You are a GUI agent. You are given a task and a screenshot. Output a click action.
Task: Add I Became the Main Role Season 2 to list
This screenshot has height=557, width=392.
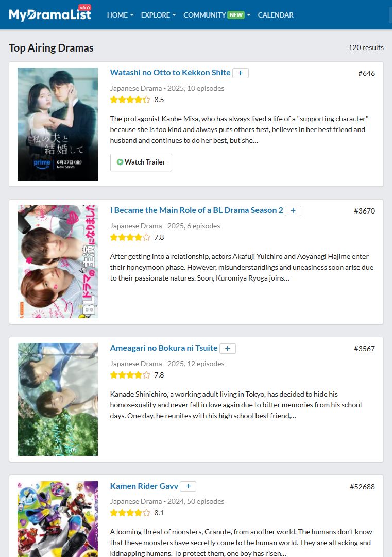(x=293, y=210)
